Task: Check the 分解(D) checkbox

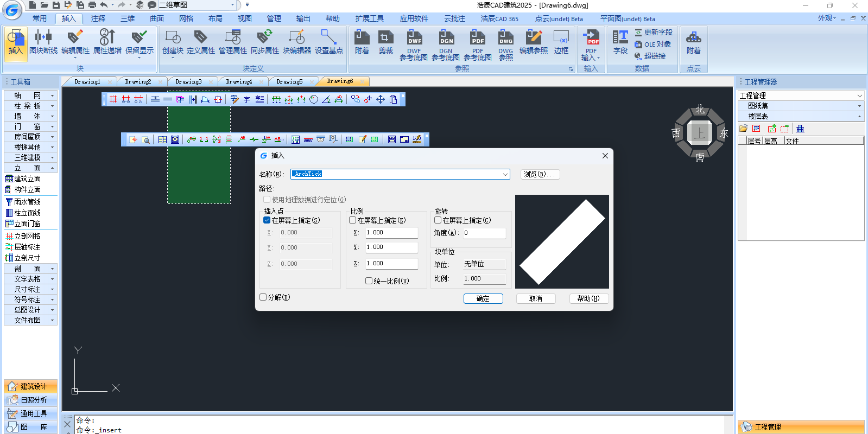Action: tap(263, 297)
